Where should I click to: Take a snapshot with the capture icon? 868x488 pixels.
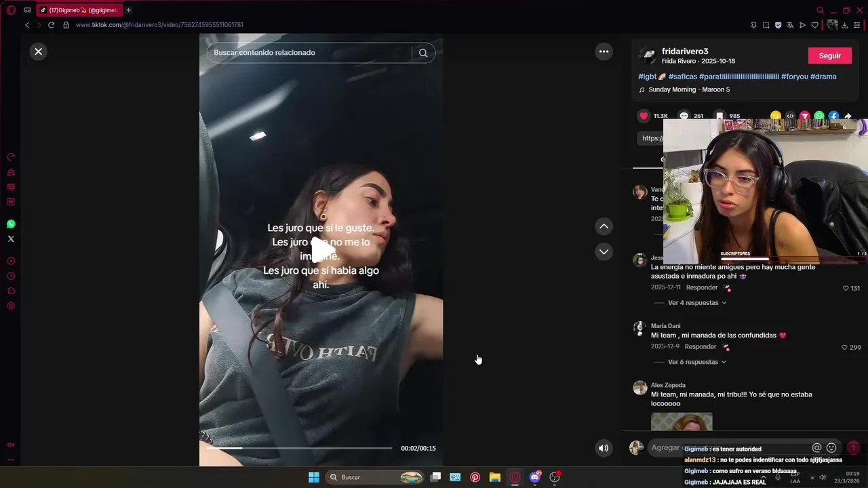tap(766, 25)
